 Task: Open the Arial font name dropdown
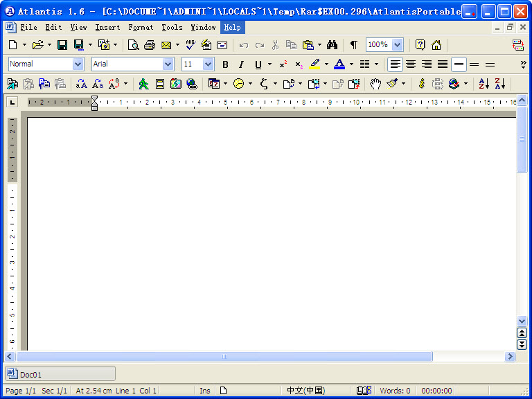pos(168,64)
